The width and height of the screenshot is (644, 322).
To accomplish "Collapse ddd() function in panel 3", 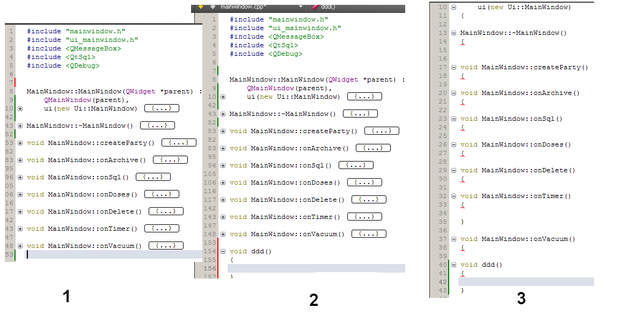I will coord(454,265).
